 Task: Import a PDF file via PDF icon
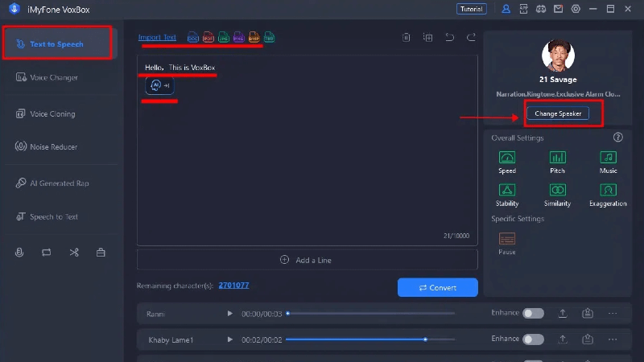coord(208,37)
